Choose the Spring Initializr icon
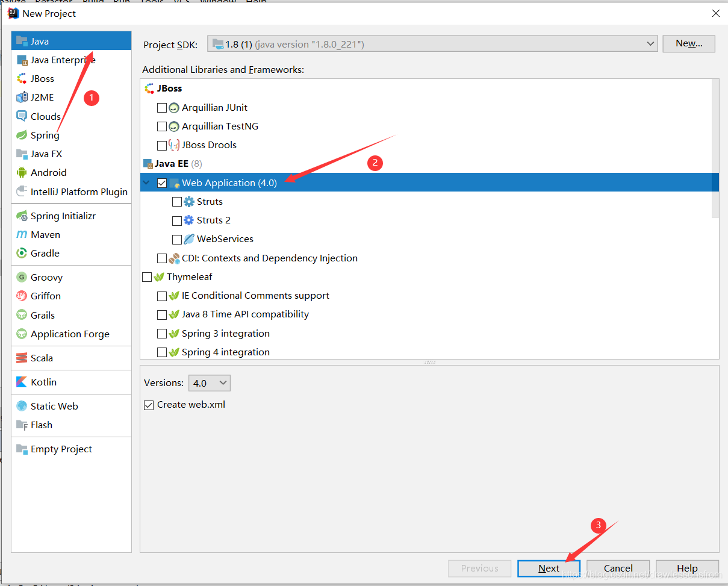The width and height of the screenshot is (728, 586). (22, 216)
